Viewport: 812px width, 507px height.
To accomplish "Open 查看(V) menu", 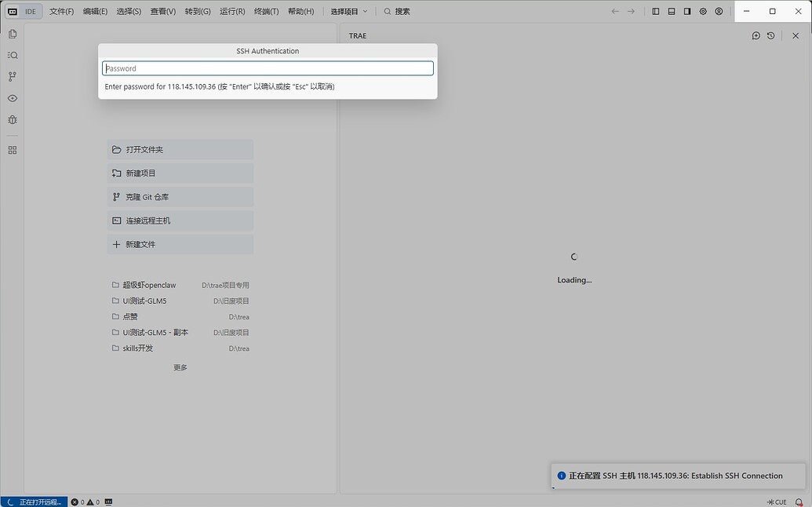I will pos(163,12).
